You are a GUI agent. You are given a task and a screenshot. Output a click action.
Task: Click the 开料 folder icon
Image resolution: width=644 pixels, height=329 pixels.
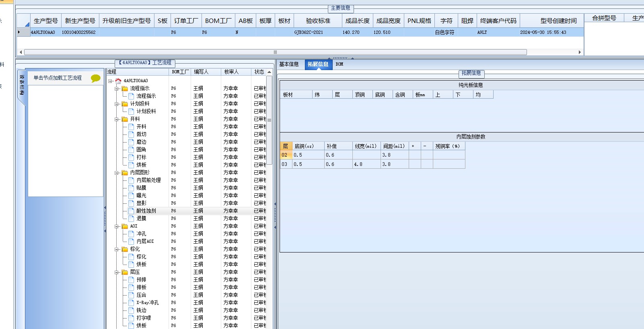125,119
